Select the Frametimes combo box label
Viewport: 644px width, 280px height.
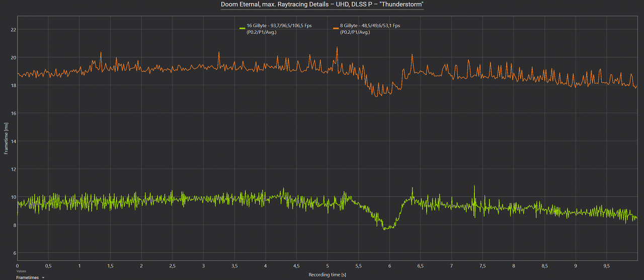tap(27, 277)
